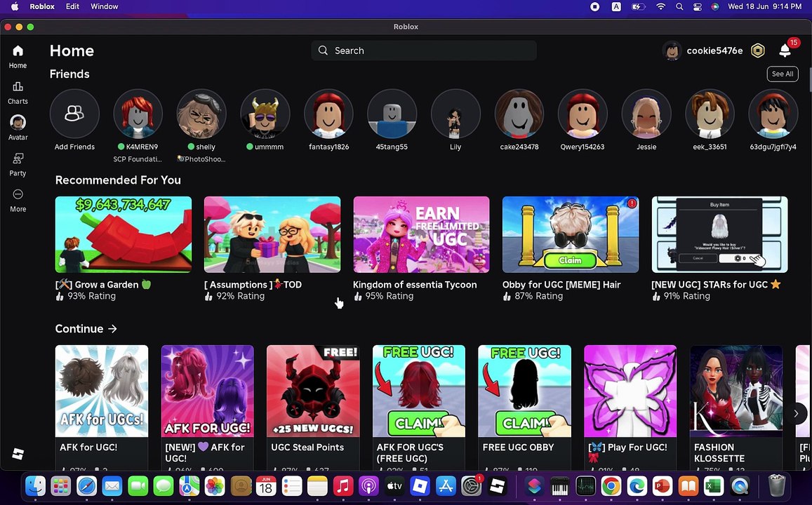This screenshot has width=812, height=505.
Task: Click the Add Friends circle
Action: click(74, 114)
